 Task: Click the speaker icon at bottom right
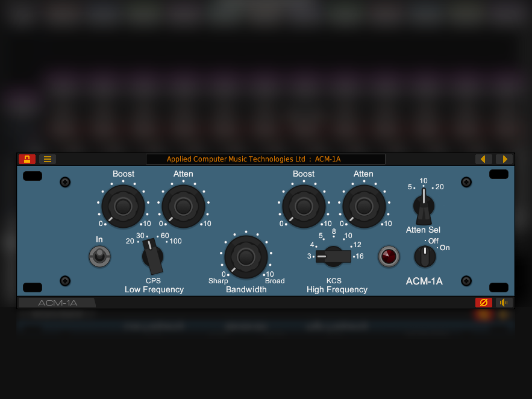click(x=504, y=303)
